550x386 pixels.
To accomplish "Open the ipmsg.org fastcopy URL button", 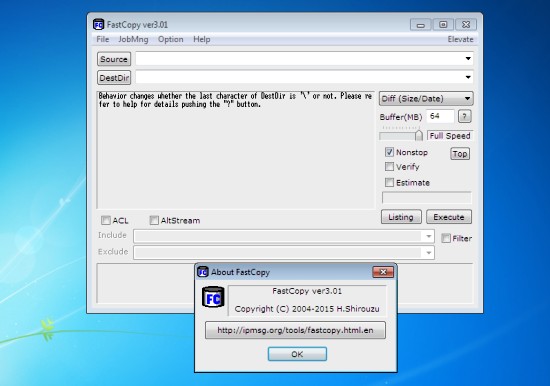I will [x=295, y=330].
